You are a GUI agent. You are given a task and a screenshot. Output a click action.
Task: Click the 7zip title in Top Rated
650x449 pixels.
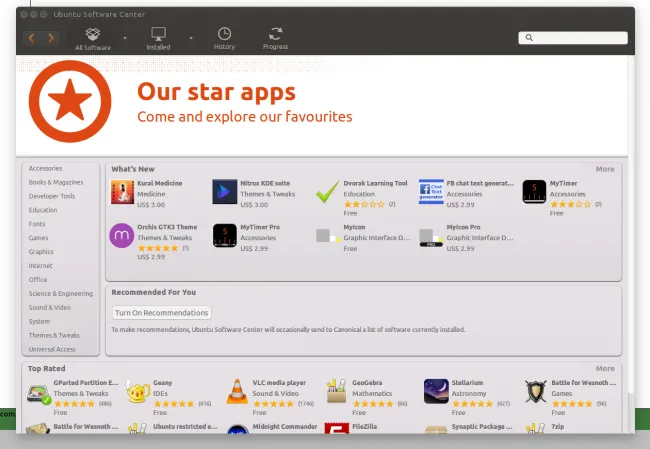pos(558,427)
